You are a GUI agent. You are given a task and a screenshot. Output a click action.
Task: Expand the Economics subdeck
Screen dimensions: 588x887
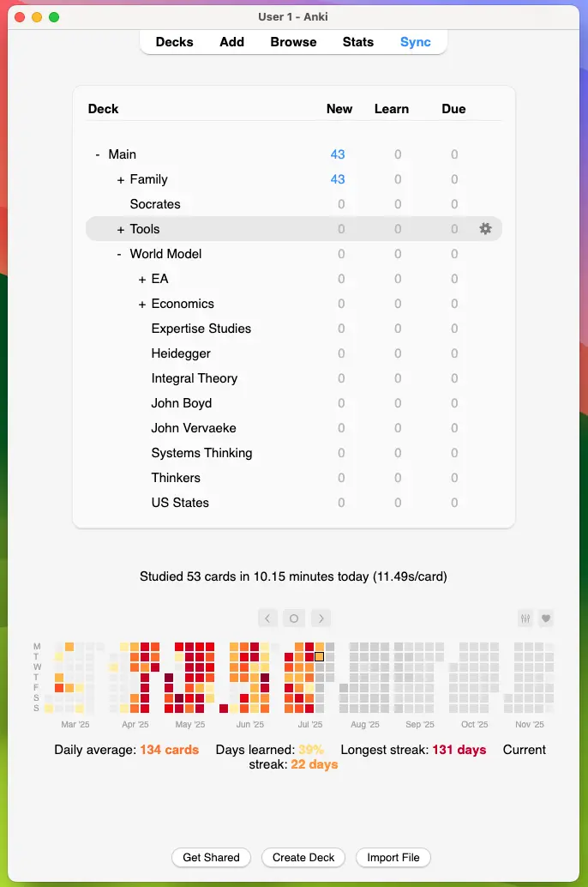pyautogui.click(x=142, y=304)
